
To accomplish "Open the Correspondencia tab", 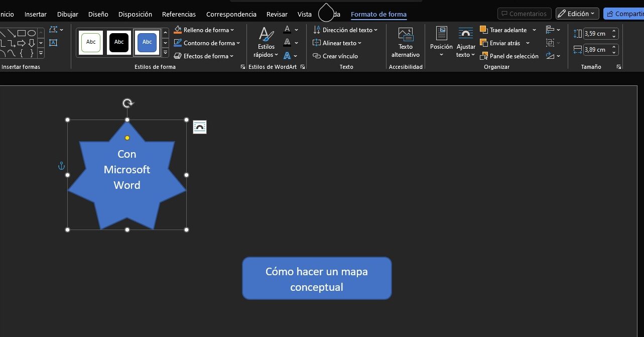I will (x=231, y=14).
